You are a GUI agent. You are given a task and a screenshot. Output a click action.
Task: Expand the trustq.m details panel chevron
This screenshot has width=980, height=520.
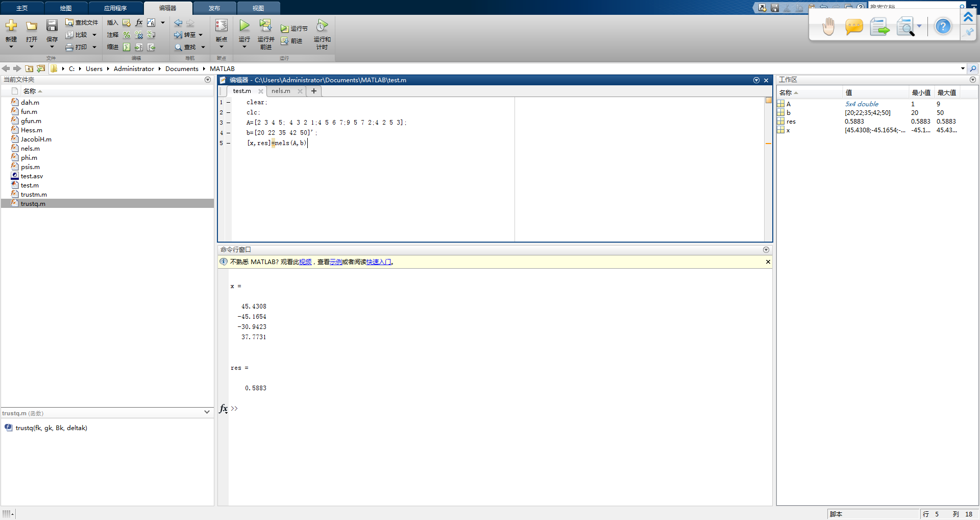click(207, 412)
